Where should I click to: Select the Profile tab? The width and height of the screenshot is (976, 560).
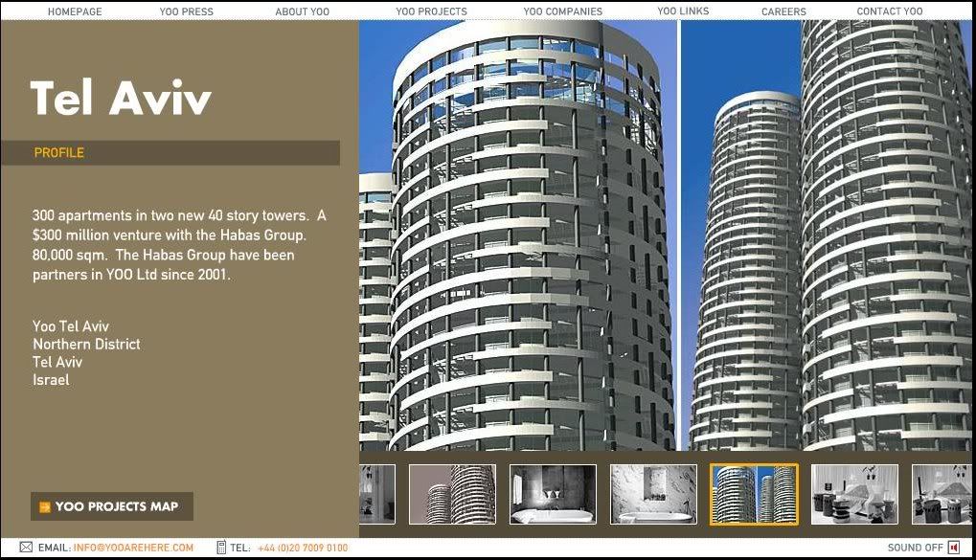pyautogui.click(x=59, y=153)
